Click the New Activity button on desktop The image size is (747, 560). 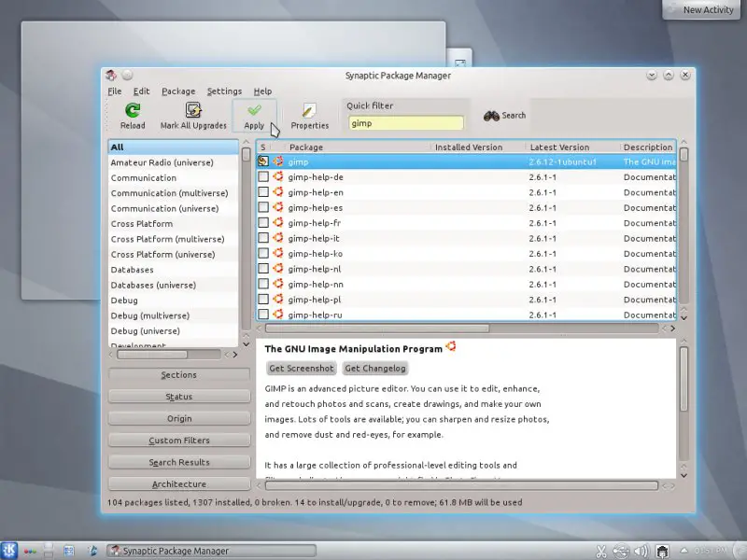[701, 9]
